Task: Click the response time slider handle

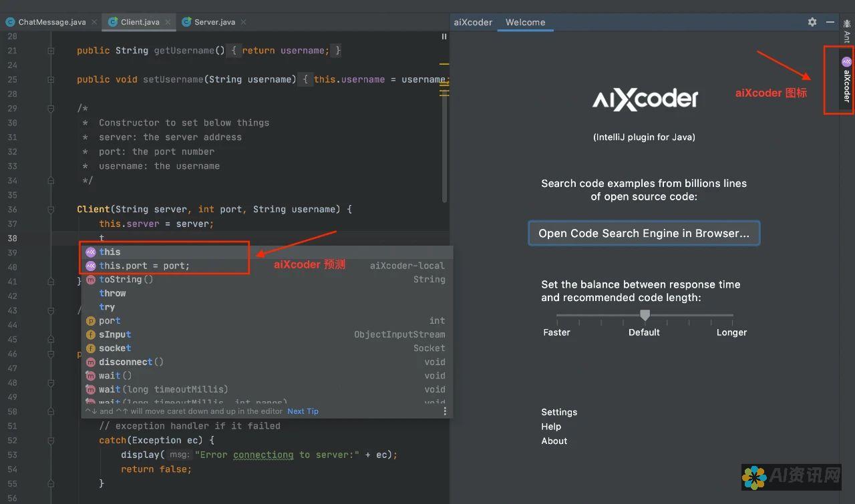Action: click(645, 315)
